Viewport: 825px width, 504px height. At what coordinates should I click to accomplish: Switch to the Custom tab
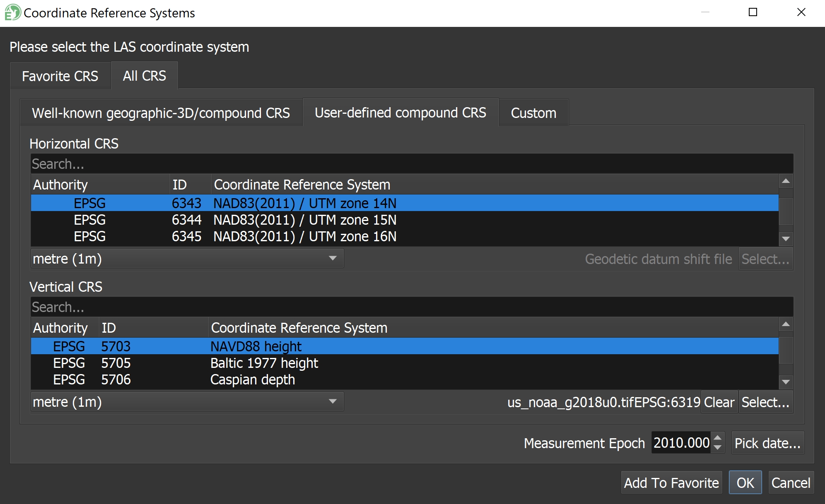(533, 113)
